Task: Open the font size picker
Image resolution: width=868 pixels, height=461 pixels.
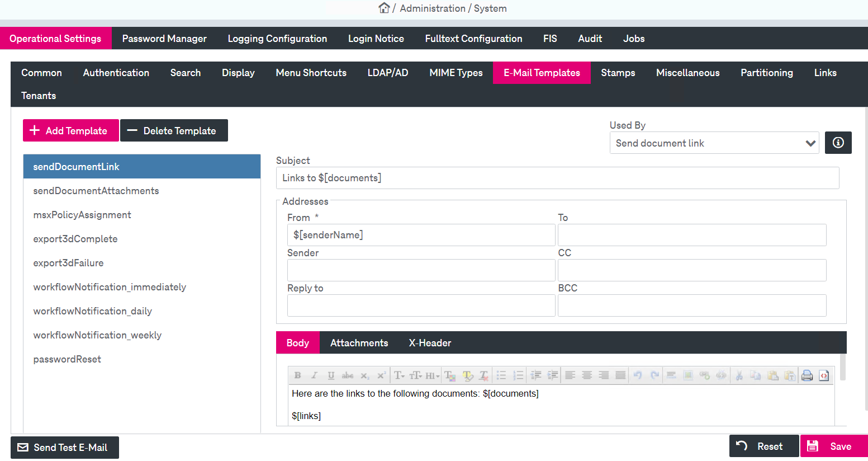Action: (415, 375)
